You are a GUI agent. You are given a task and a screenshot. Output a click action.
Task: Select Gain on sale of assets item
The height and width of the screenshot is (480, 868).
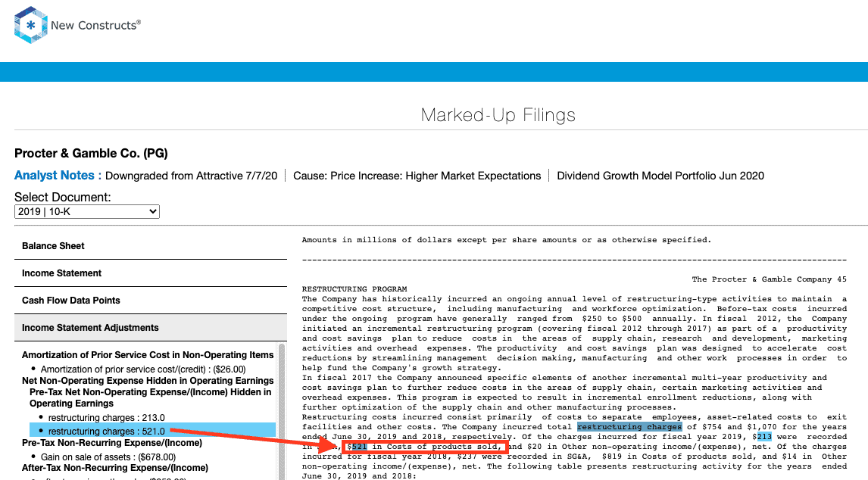point(108,457)
